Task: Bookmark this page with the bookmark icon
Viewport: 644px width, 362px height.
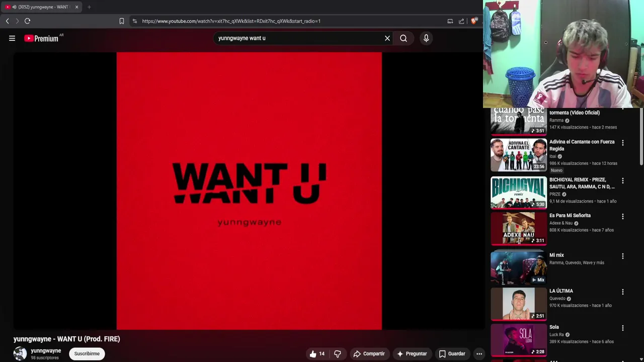Action: [x=121, y=21]
